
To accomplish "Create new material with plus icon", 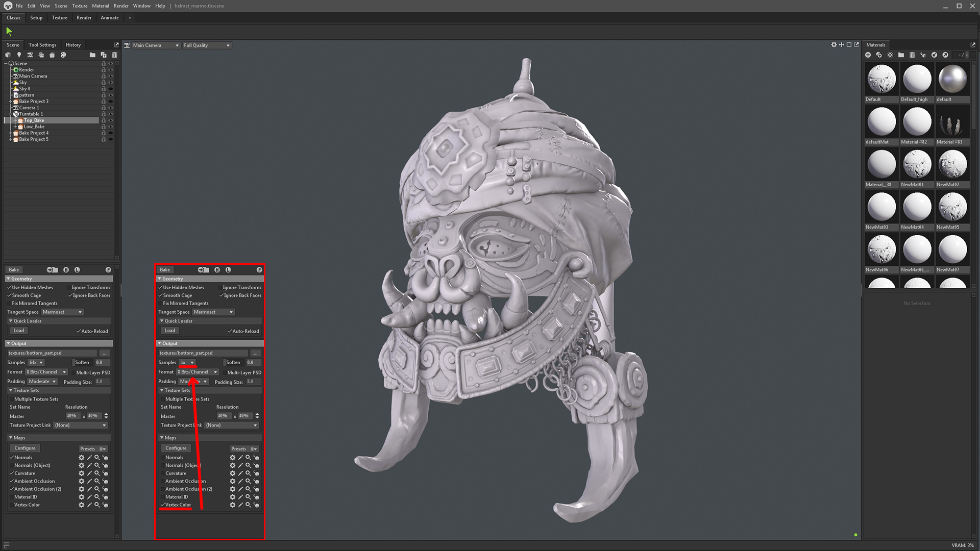I will coord(868,55).
